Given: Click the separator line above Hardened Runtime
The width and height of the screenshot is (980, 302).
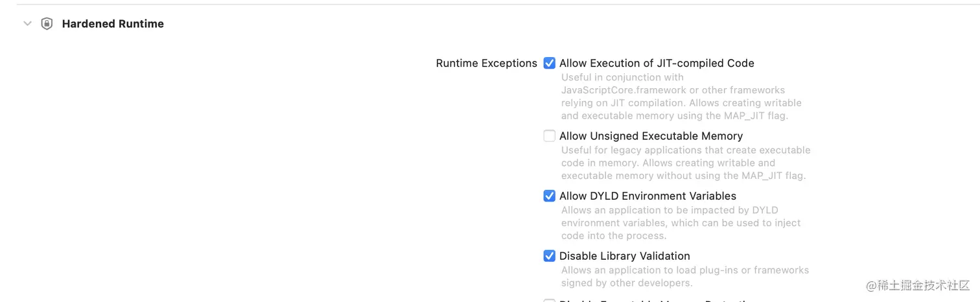Looking at the screenshot, I should 490,5.
